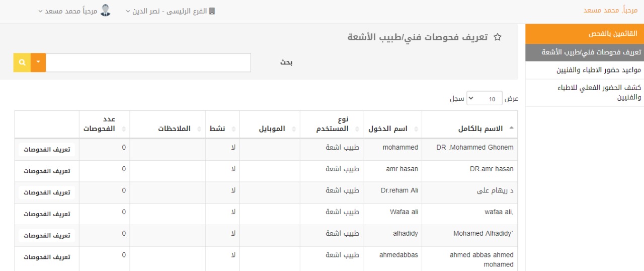
Task: Focus the بحث search text field
Action: [x=148, y=62]
